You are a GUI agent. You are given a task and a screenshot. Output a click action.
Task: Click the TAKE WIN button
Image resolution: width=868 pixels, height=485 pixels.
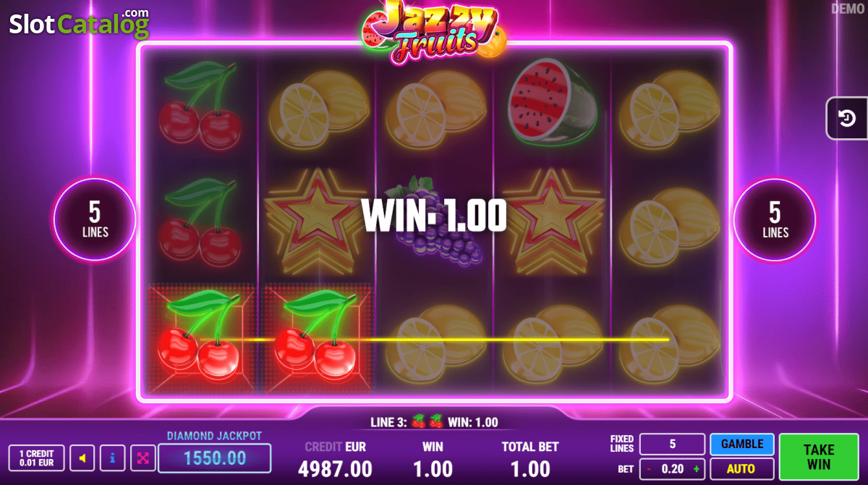pyautogui.click(x=819, y=457)
